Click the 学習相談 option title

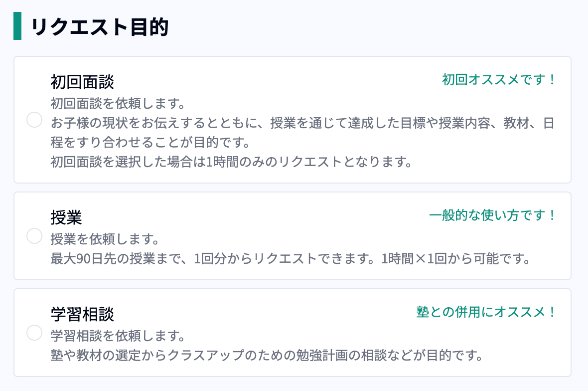[x=82, y=314]
